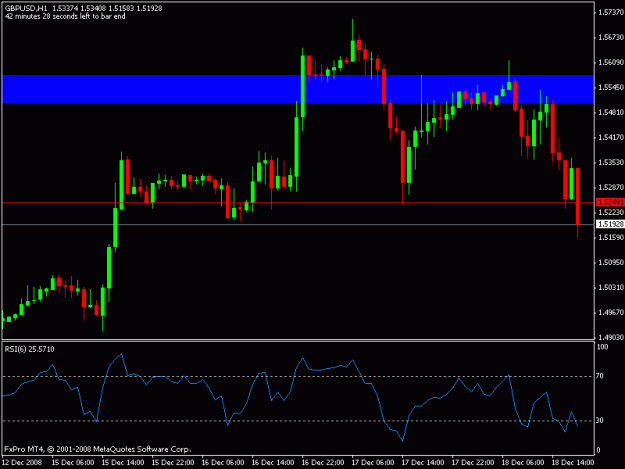Click the RSI scale value 100
This screenshot has height=469, width=625.
coord(602,347)
